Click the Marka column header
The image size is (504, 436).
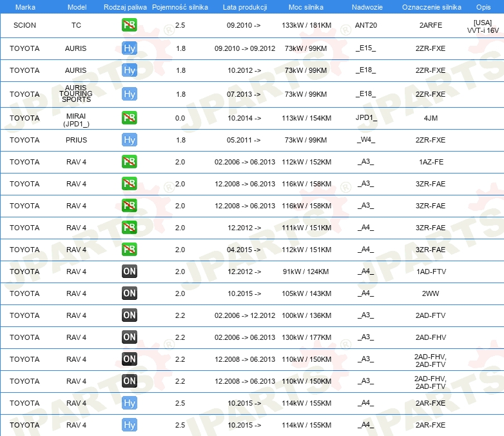click(24, 7)
